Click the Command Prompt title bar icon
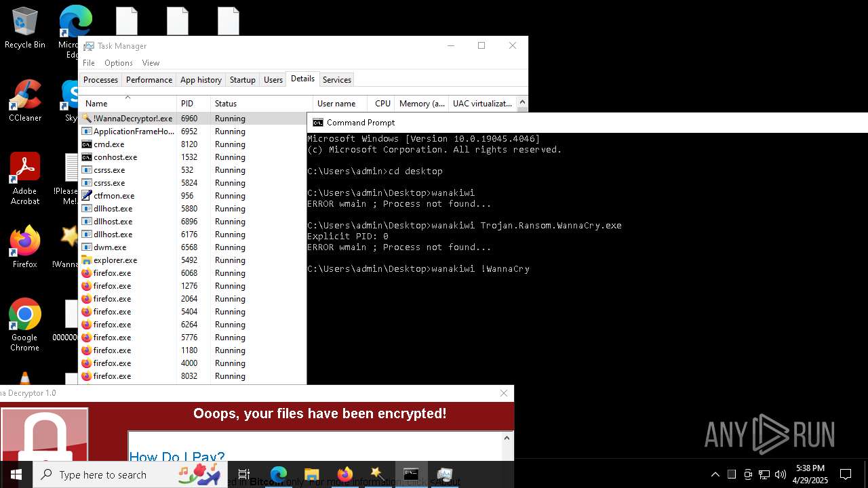 tap(317, 123)
